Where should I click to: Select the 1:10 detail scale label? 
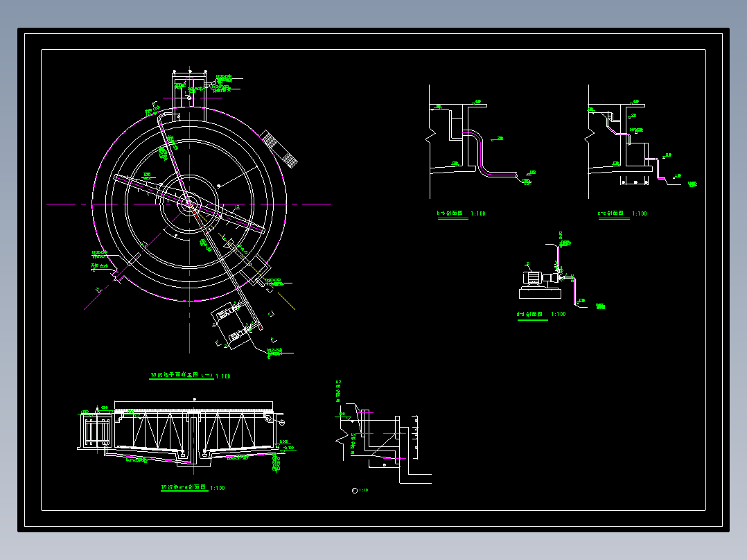(364, 490)
